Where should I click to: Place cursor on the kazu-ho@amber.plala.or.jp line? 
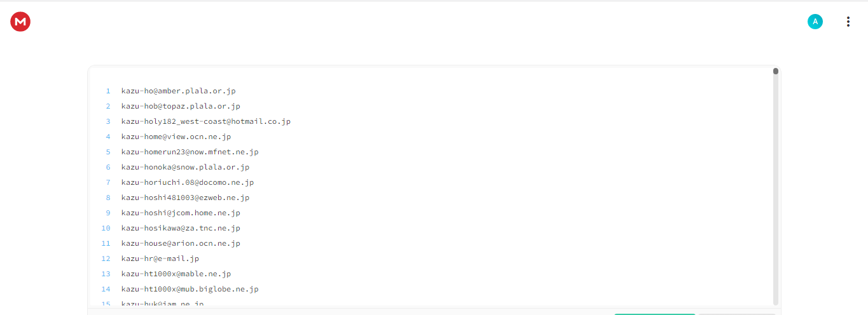(179, 91)
